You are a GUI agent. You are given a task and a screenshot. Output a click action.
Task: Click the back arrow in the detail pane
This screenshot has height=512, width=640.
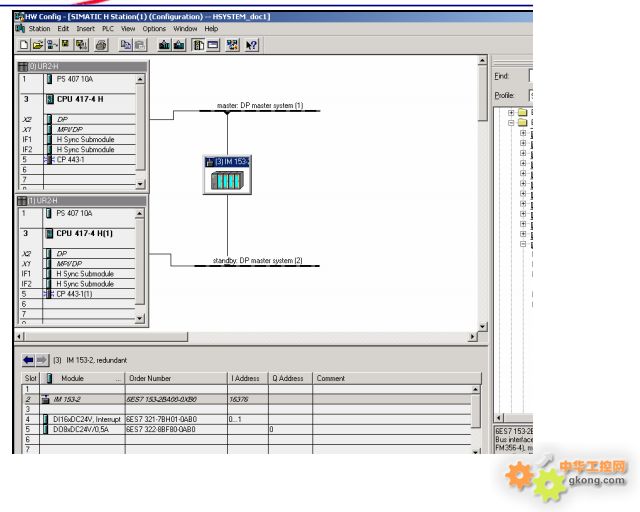pyautogui.click(x=28, y=360)
